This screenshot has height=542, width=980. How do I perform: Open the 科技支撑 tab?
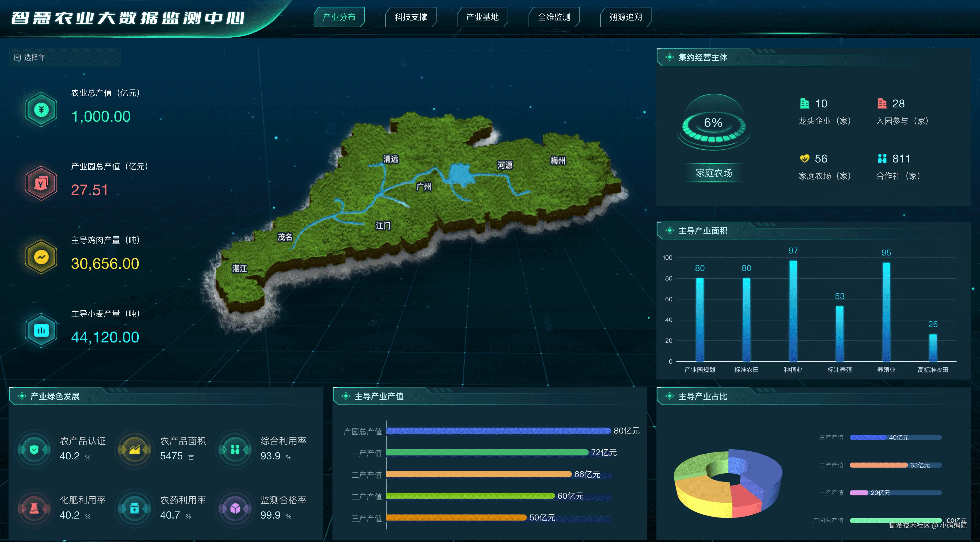tap(411, 17)
